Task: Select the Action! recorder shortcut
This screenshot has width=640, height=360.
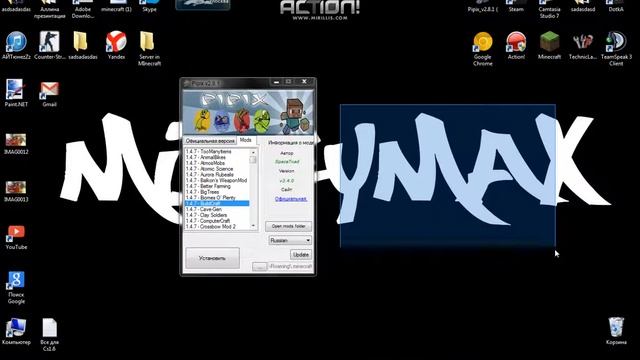Action: click(516, 46)
